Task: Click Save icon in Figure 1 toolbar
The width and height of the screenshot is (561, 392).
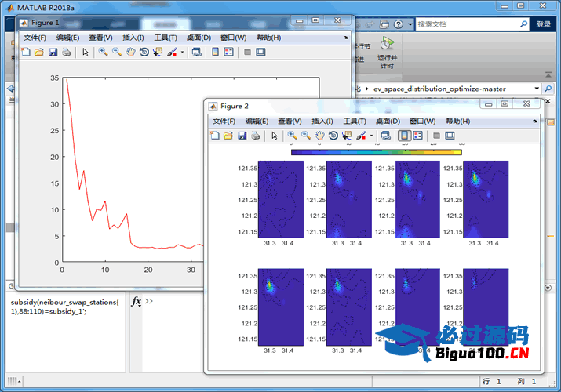Action: [x=53, y=53]
